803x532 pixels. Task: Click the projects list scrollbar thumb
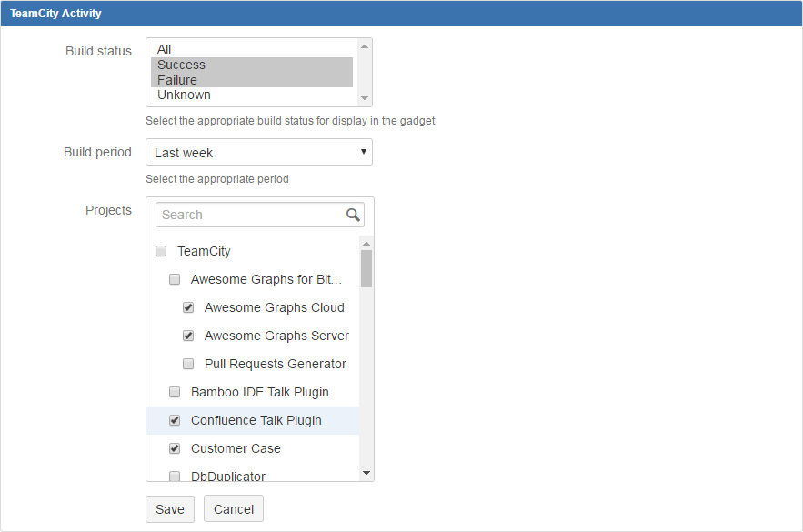click(x=366, y=269)
